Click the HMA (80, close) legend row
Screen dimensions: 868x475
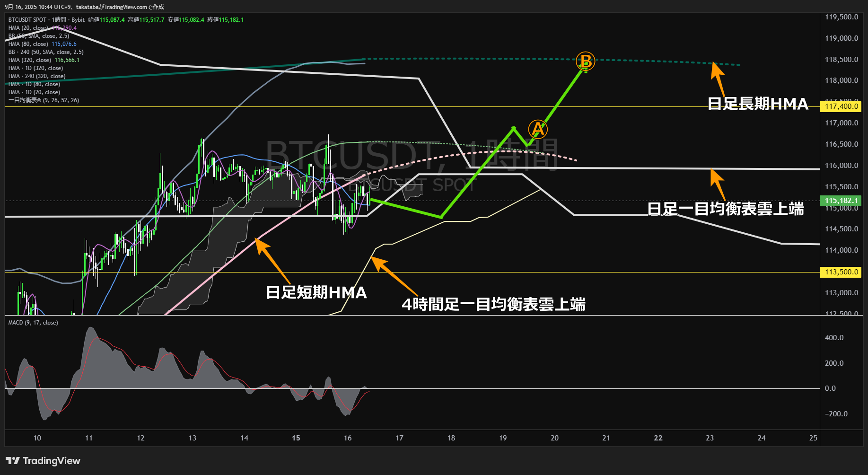tap(43, 44)
